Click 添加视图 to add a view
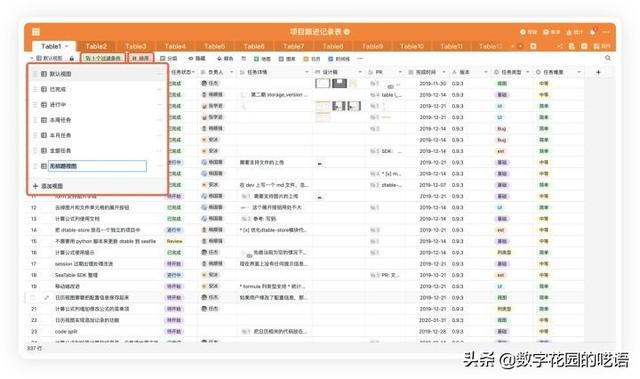Viewport: 640px width, 379px height. tap(48, 186)
